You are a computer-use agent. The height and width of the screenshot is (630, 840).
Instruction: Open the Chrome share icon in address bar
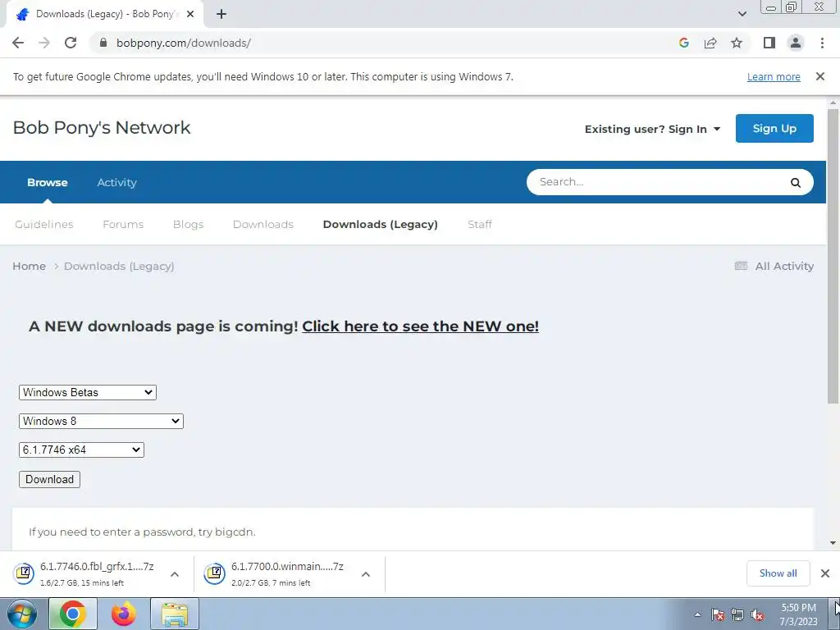(x=710, y=43)
